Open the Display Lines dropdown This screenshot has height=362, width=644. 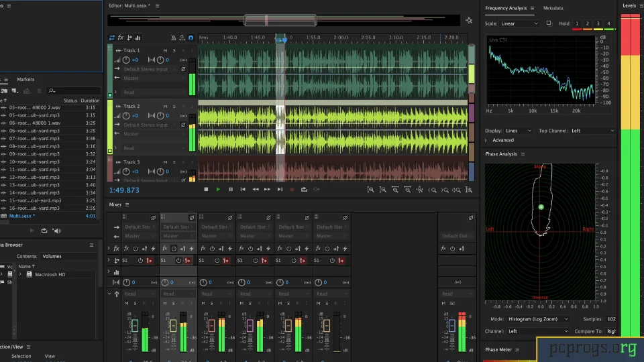click(519, 131)
